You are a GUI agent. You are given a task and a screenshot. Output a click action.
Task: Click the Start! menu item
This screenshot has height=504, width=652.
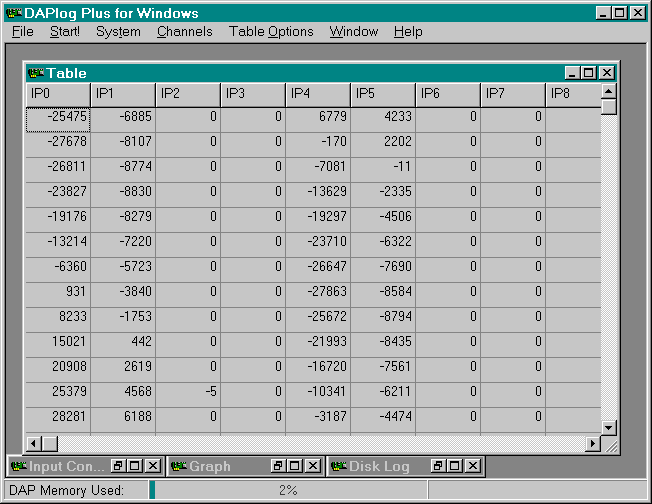pos(64,32)
